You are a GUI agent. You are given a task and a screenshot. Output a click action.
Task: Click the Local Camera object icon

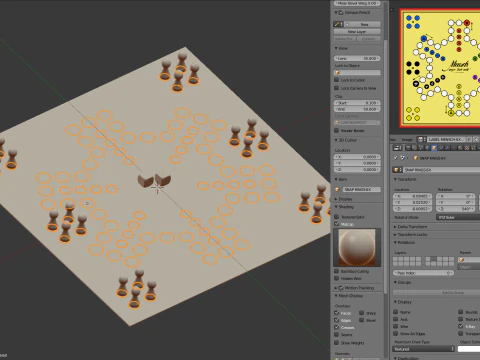(338, 122)
